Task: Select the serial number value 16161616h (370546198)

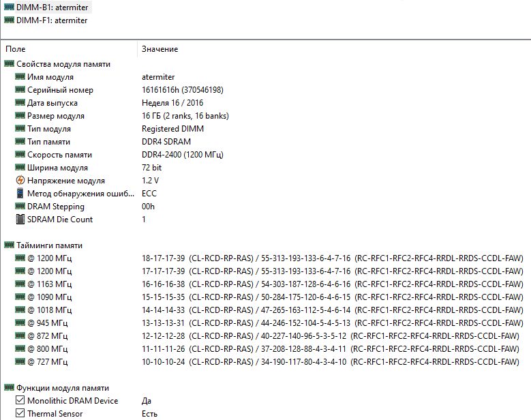Action: pos(183,90)
